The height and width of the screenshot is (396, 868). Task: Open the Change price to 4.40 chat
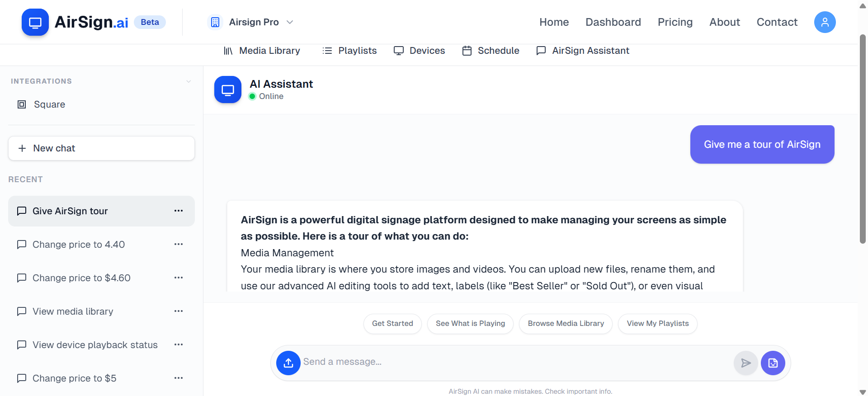coord(101,245)
